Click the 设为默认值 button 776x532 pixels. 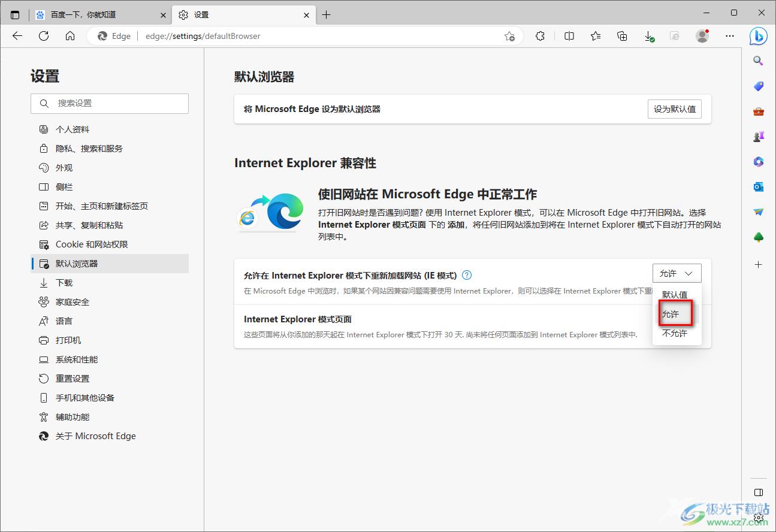tap(674, 109)
